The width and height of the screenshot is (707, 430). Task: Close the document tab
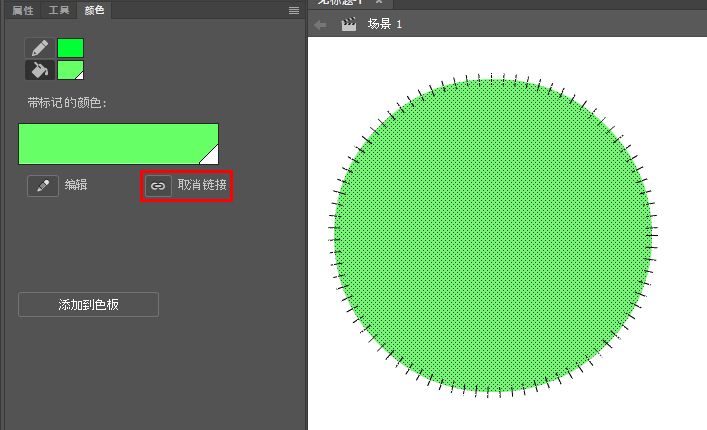click(379, 2)
